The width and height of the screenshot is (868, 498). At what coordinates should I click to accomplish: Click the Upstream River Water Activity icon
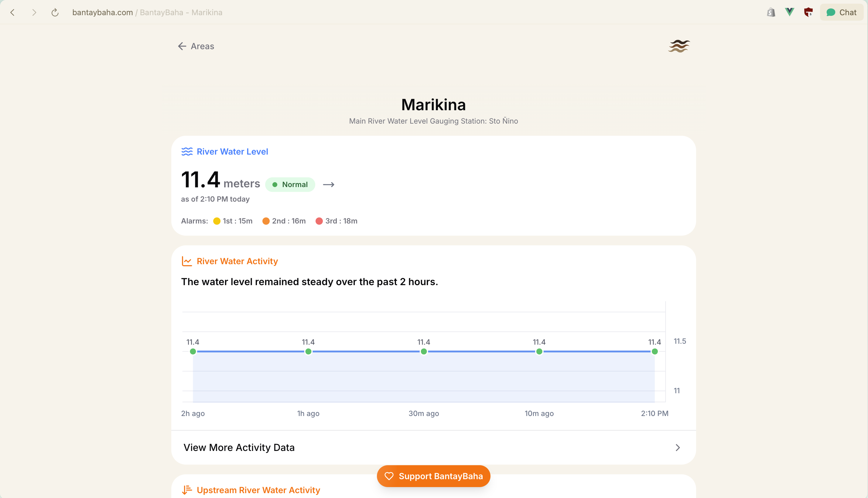[x=187, y=490]
